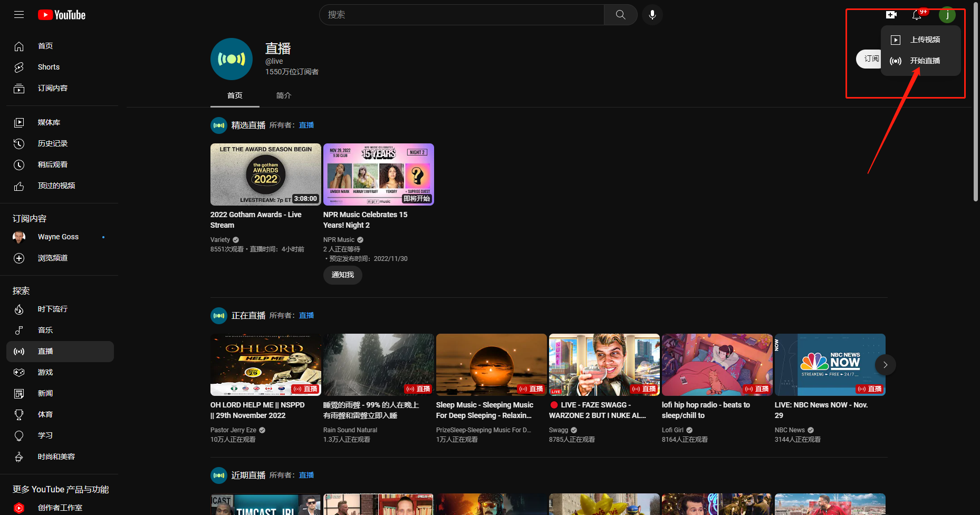Screen dimensions: 980x515
Task: Open the notifications bell
Action: point(917,15)
